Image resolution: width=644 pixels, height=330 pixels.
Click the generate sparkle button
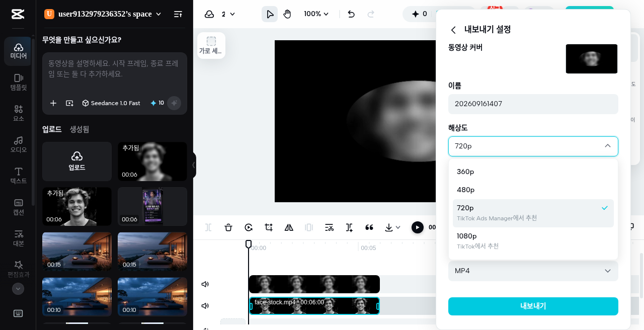tap(174, 103)
